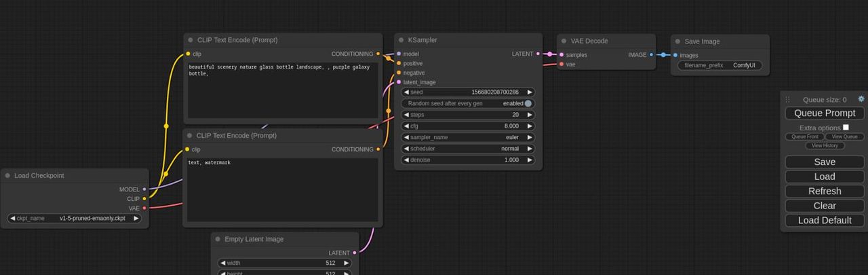The image size is (868, 275).
Task: Toggle Random seed after every gen
Action: 528,103
